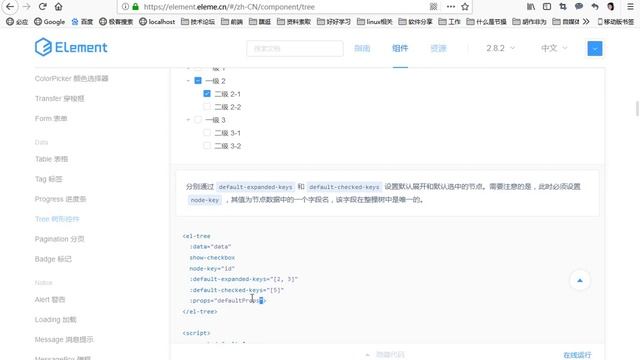640x360 pixels.
Task: Open Pagination 分页 in sidebar
Action: click(60, 239)
